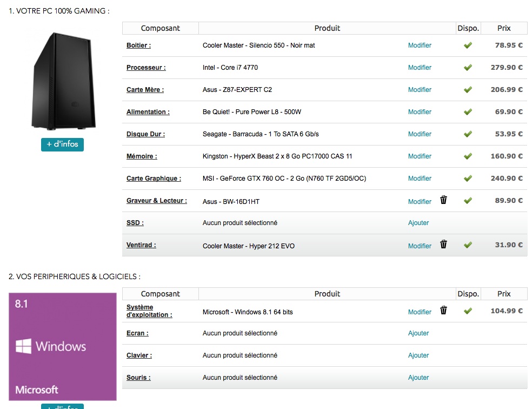Click the Cooler Master case thumbnail image
532x409 pixels.
coord(63,81)
